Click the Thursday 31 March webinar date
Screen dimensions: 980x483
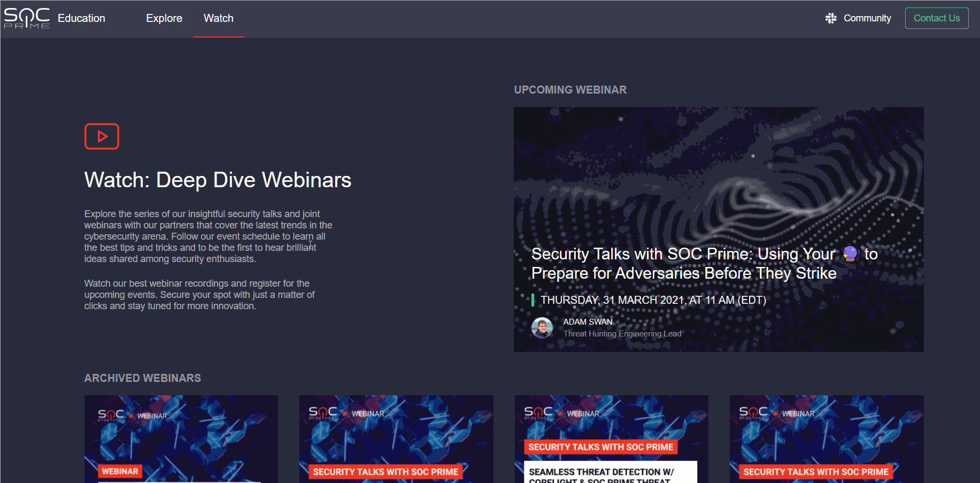point(653,300)
